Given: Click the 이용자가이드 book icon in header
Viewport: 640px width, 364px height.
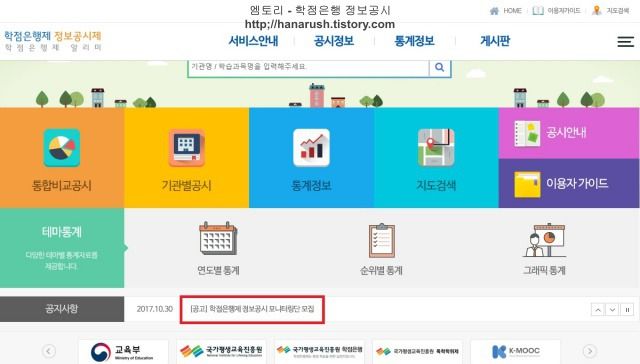Looking at the screenshot, I should click(538, 11).
